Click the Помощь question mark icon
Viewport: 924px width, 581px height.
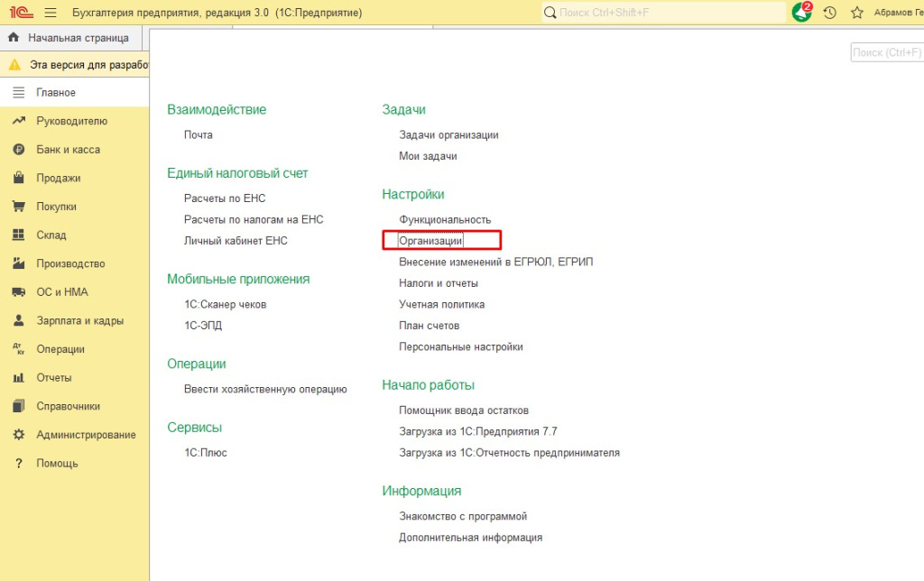click(19, 463)
